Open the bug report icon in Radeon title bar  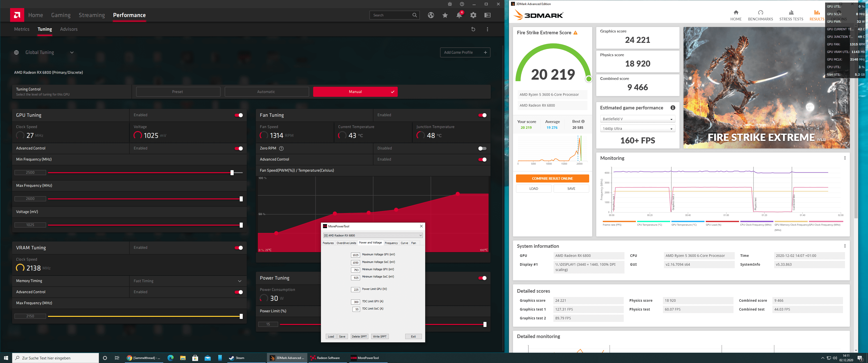(x=449, y=4)
